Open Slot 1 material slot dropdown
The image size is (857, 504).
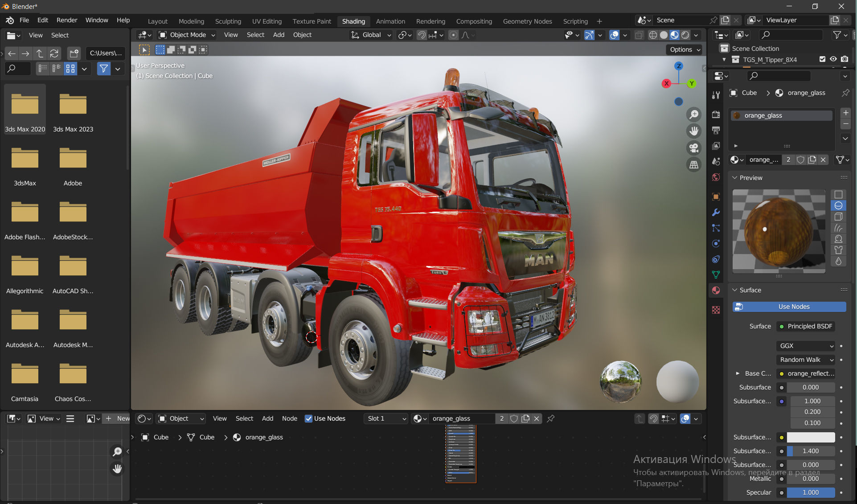point(386,418)
